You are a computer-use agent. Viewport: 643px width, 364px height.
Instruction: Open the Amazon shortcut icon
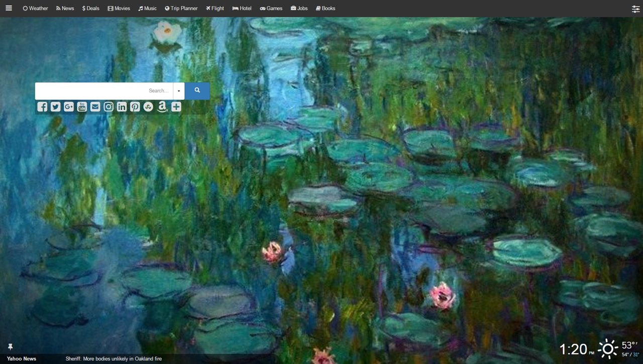[162, 106]
